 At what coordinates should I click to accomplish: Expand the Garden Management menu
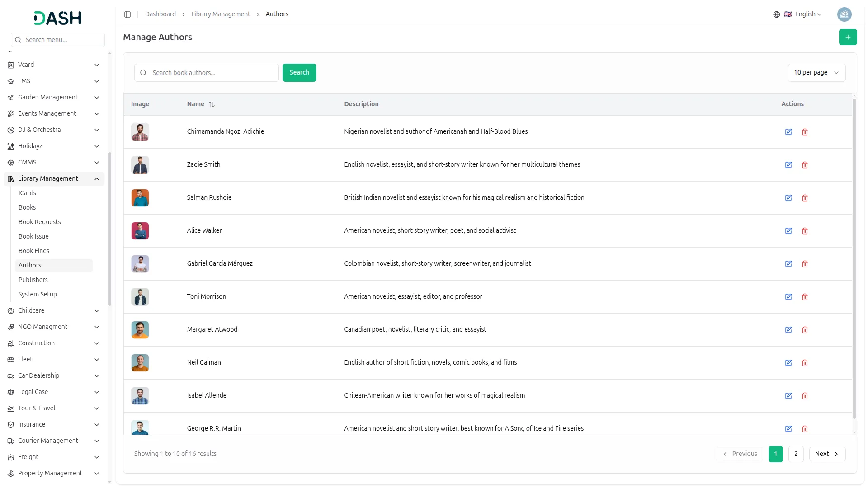[54, 98]
